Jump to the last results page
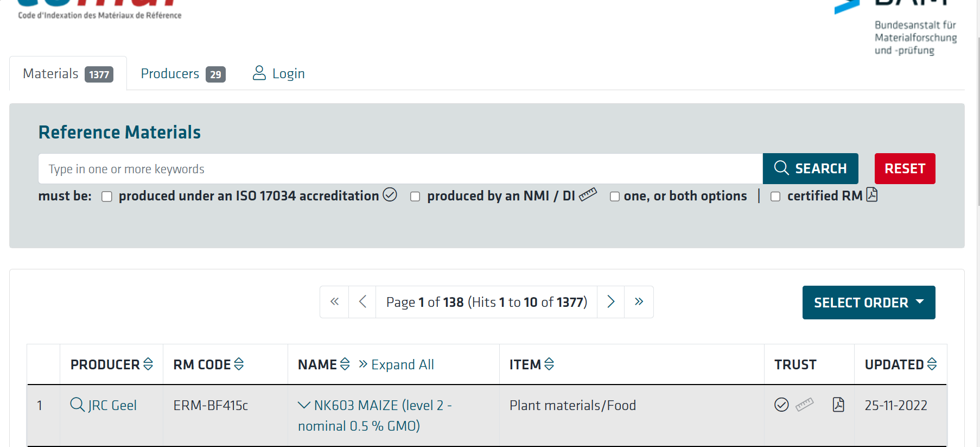Viewport: 980px width, 447px height. pyautogui.click(x=639, y=302)
